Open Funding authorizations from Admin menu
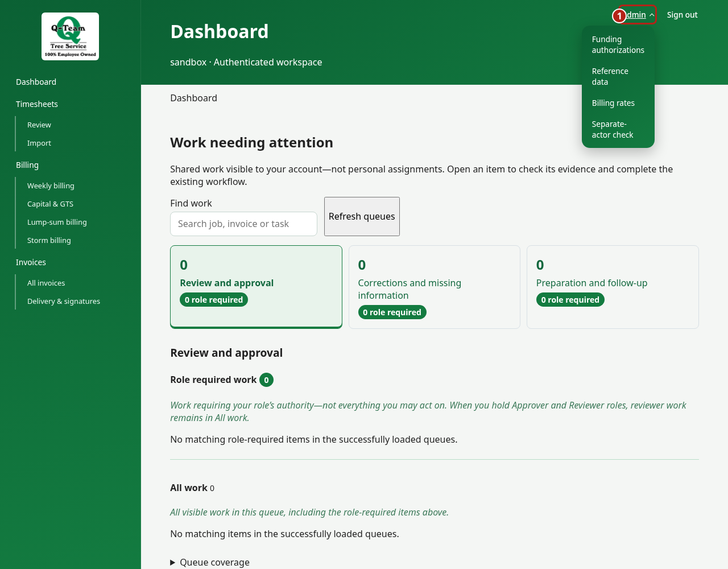The image size is (728, 569). [618, 44]
